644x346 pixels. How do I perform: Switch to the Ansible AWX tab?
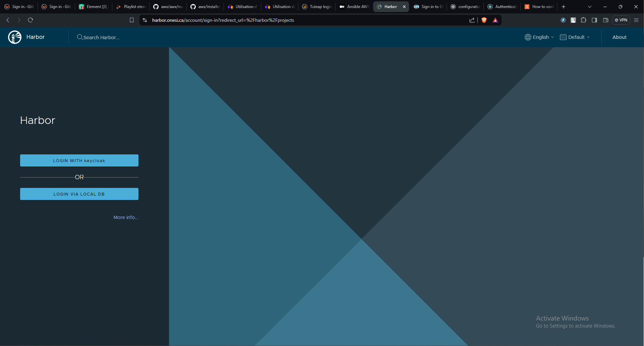354,7
